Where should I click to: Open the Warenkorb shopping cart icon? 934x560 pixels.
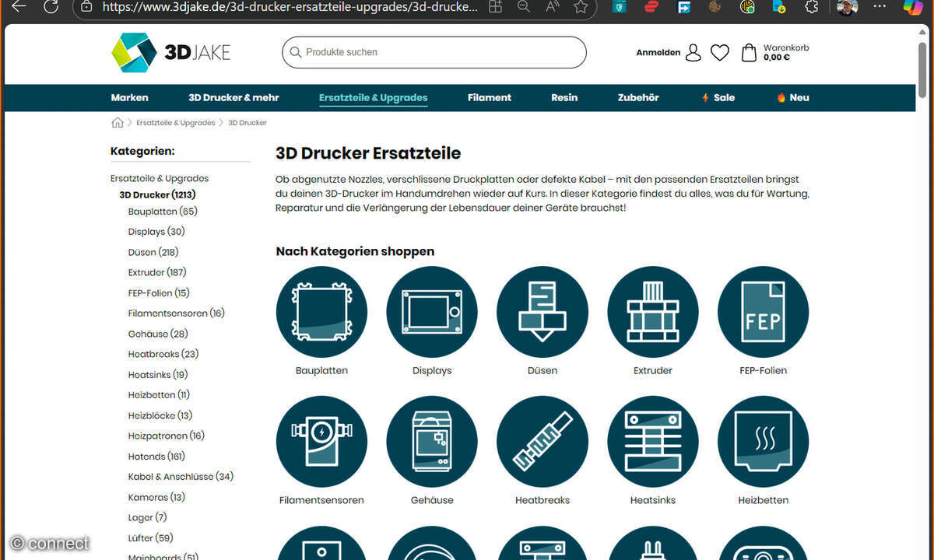click(748, 52)
